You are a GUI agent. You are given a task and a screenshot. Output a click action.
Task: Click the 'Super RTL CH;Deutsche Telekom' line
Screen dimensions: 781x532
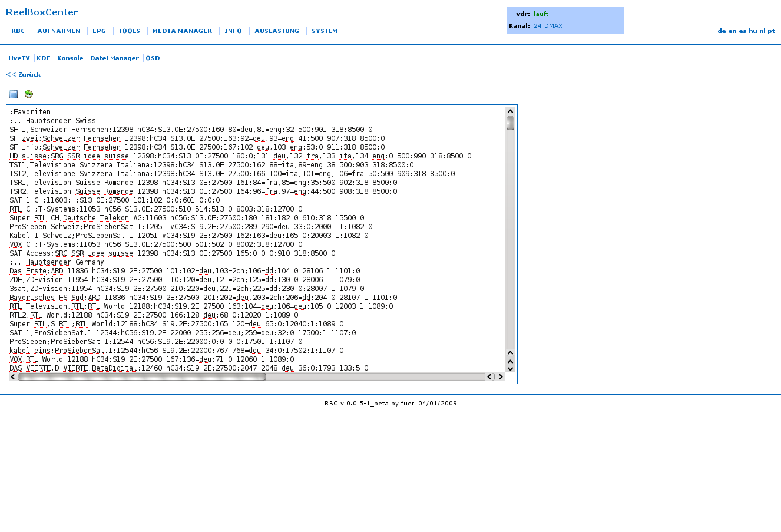[x=187, y=218]
